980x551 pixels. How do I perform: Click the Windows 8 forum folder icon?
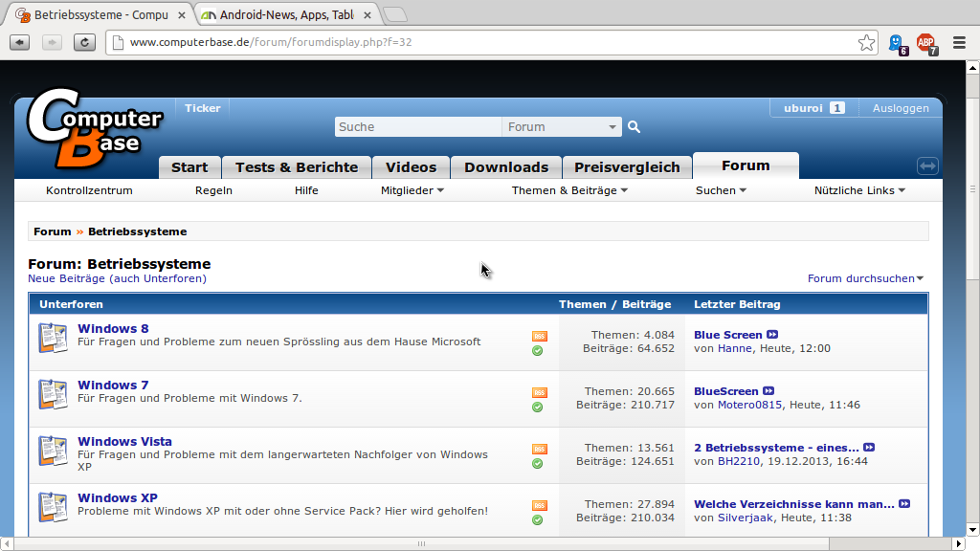tap(54, 338)
